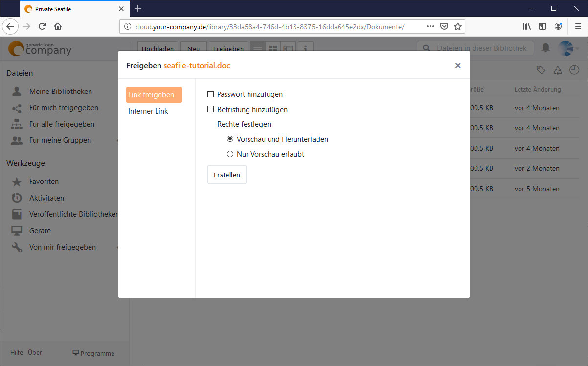Image resolution: width=588 pixels, height=366 pixels.
Task: Bookmark this page with the star icon
Action: [x=458, y=26]
